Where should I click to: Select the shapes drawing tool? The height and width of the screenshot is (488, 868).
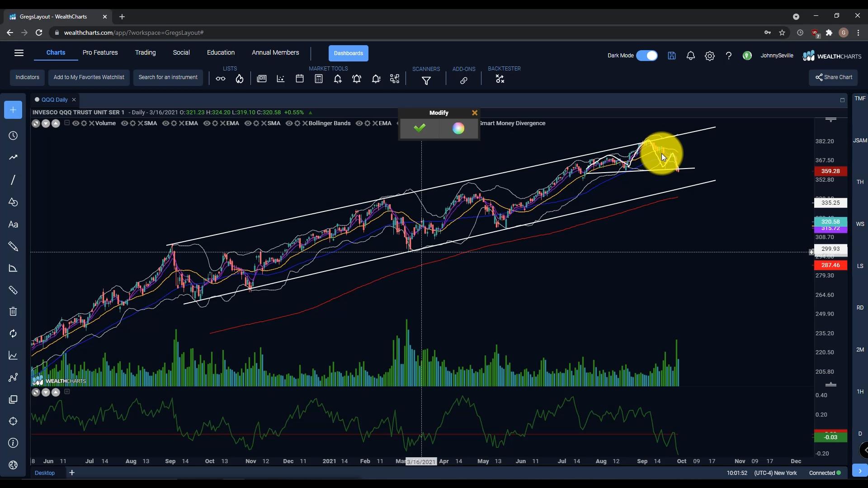pyautogui.click(x=13, y=202)
